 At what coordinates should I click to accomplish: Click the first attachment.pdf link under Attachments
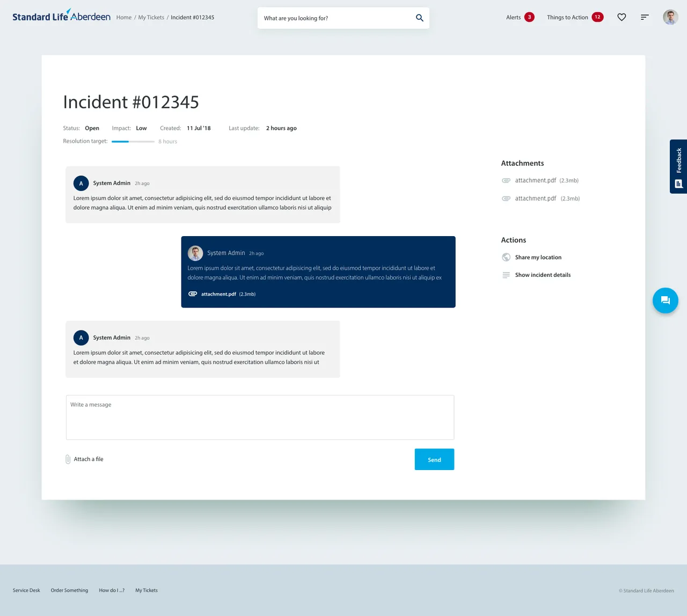point(535,180)
